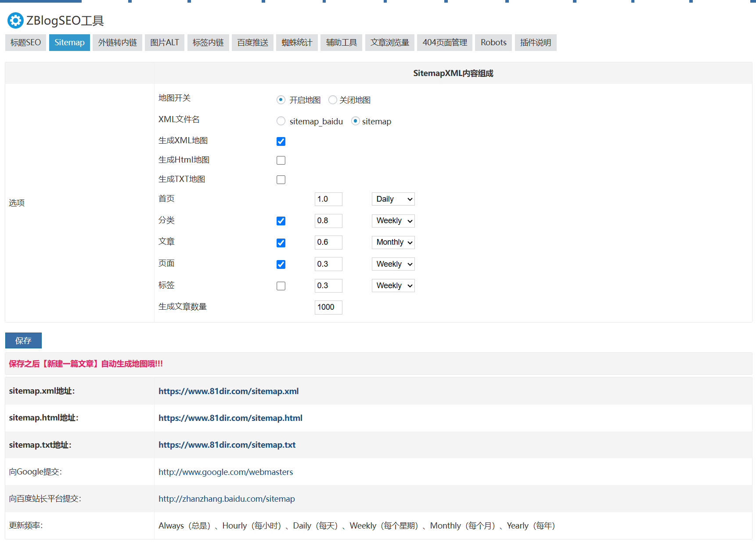Image resolution: width=756 pixels, height=543 pixels.
Task: Click the ZBlogSEO gear logo icon
Action: [x=15, y=20]
